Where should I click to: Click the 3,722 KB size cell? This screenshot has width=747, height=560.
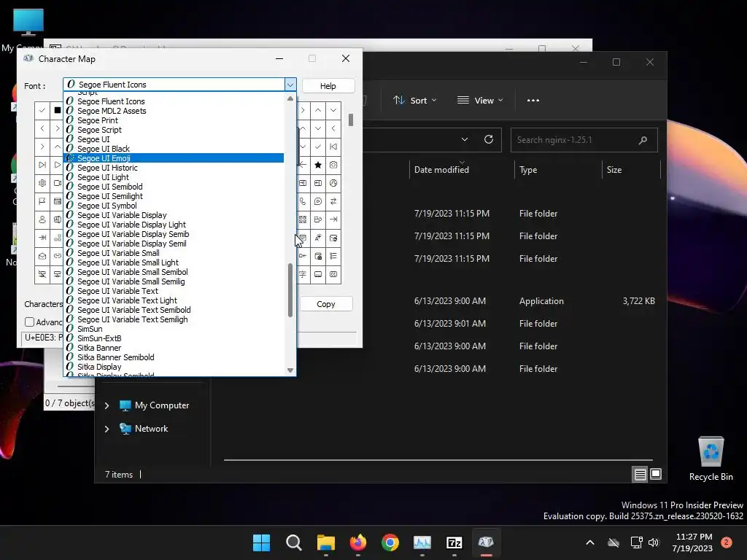(638, 301)
